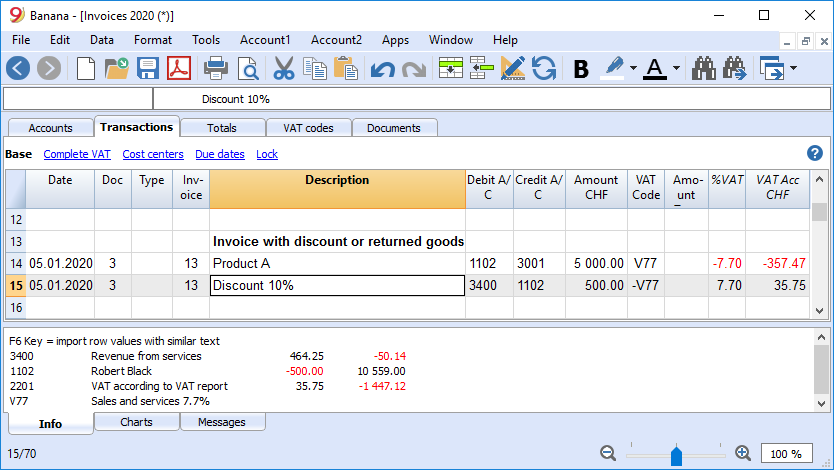The width and height of the screenshot is (834, 471).
Task: Open the Data menu
Action: [x=102, y=40]
